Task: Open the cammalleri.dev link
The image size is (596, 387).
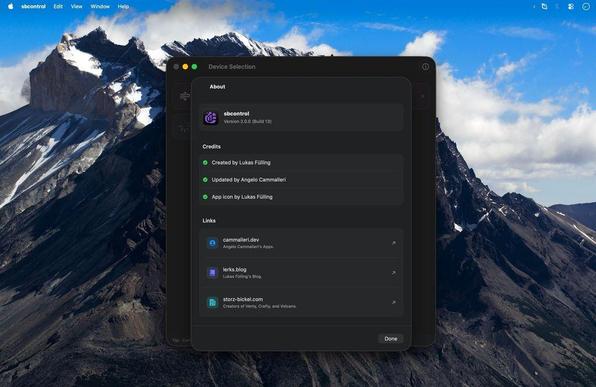Action: [301, 243]
